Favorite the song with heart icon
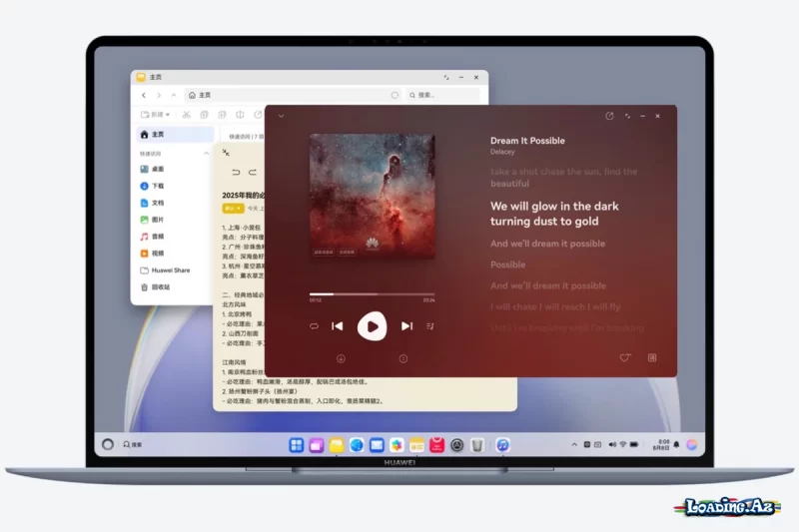This screenshot has width=799, height=532. (x=625, y=358)
